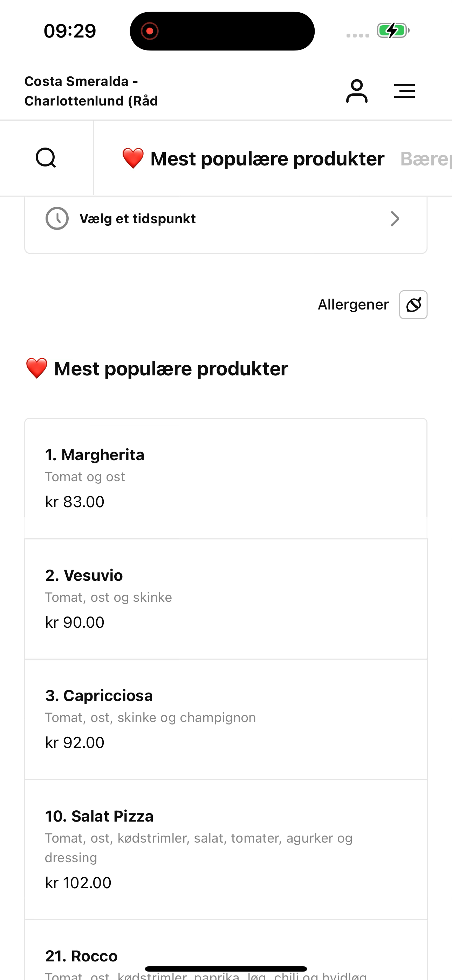This screenshot has height=980, width=452.
Task: Select the 2. Vesuvio pizza item
Action: point(226,599)
